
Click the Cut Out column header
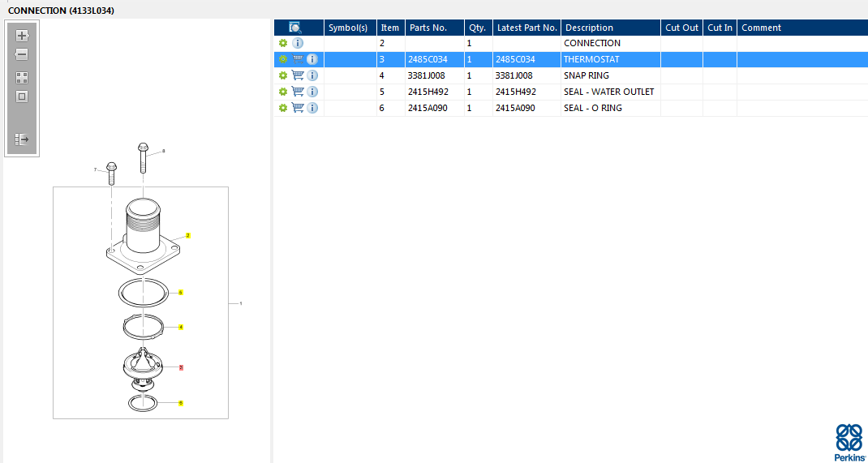pos(682,28)
